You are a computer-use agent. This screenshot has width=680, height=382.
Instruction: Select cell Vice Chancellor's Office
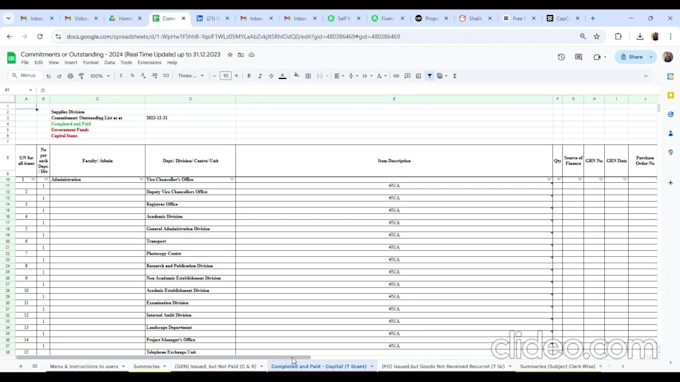coord(190,179)
